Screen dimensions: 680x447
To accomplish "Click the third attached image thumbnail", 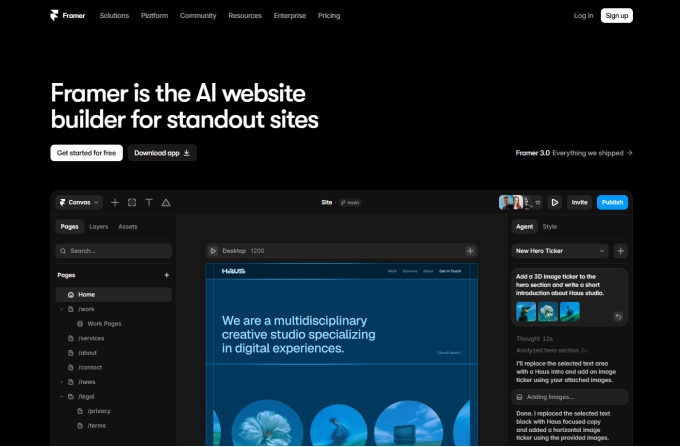I will click(x=569, y=312).
